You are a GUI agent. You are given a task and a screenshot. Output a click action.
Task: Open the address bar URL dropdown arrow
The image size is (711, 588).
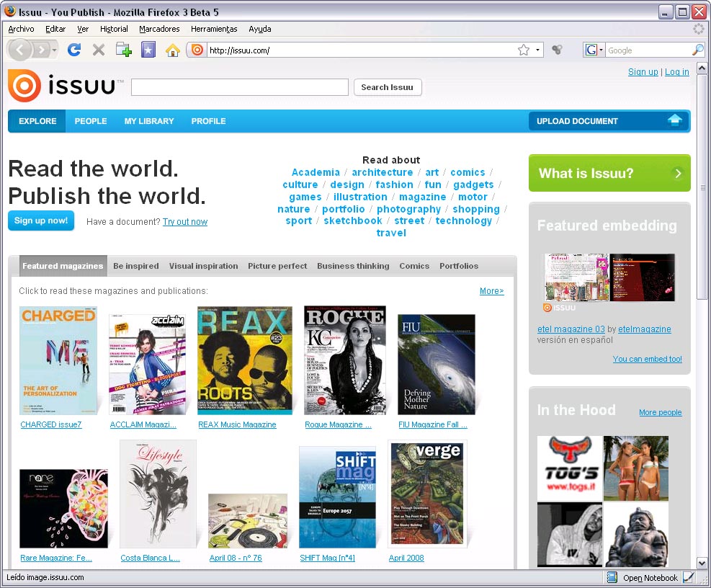(538, 50)
